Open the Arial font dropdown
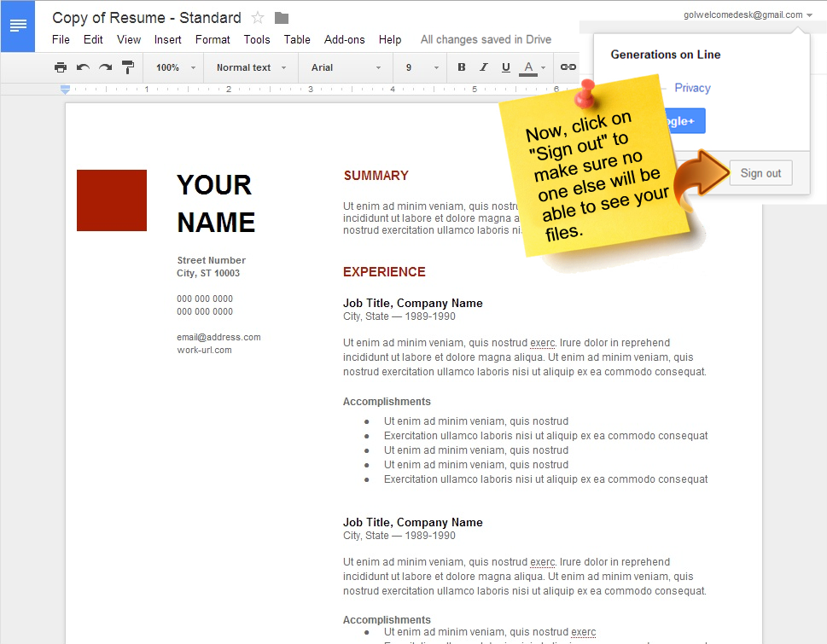This screenshot has height=644, width=827. coord(346,67)
